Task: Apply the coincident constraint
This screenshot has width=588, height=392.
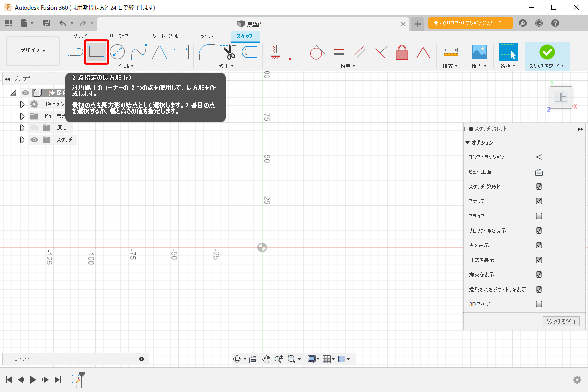Action: 296,51
